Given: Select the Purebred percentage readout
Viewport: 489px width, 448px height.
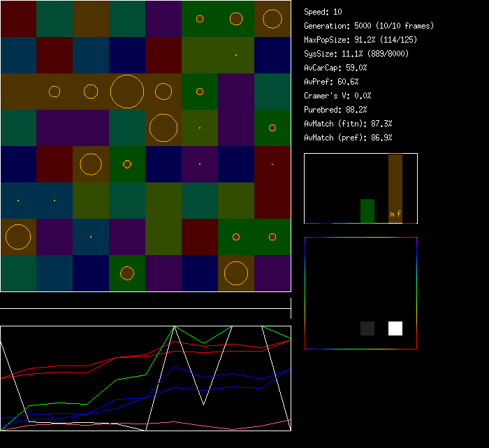Looking at the screenshot, I should [336, 110].
